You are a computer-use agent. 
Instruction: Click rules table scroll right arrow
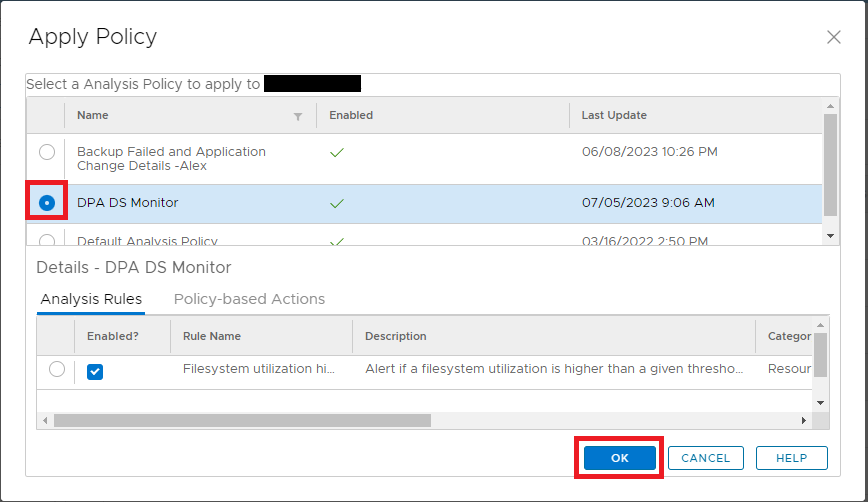tap(804, 421)
